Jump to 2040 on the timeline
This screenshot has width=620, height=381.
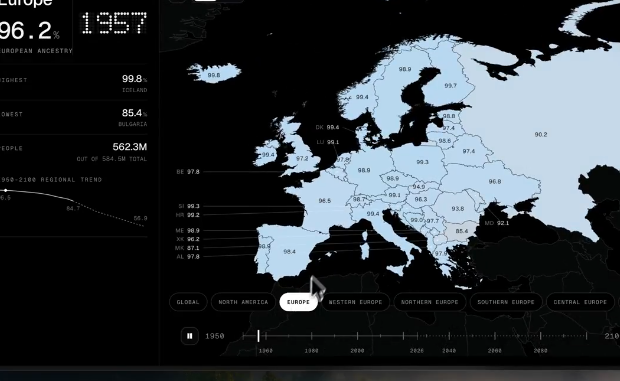449,351
